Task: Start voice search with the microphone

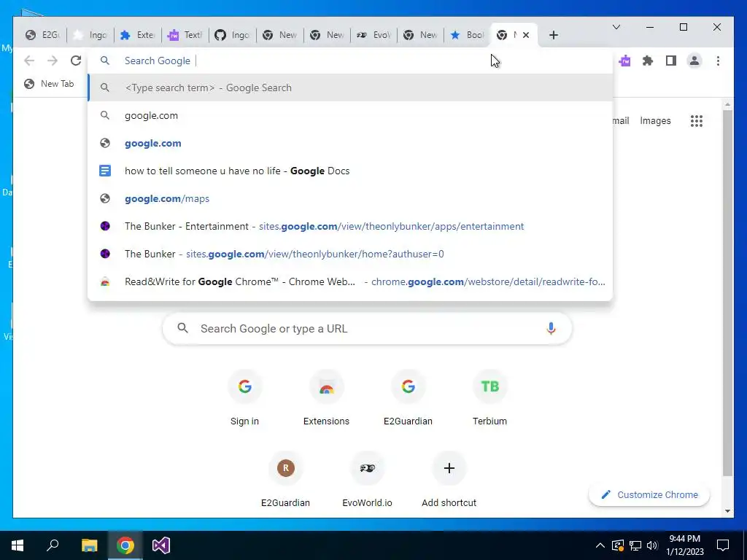Action: point(551,328)
